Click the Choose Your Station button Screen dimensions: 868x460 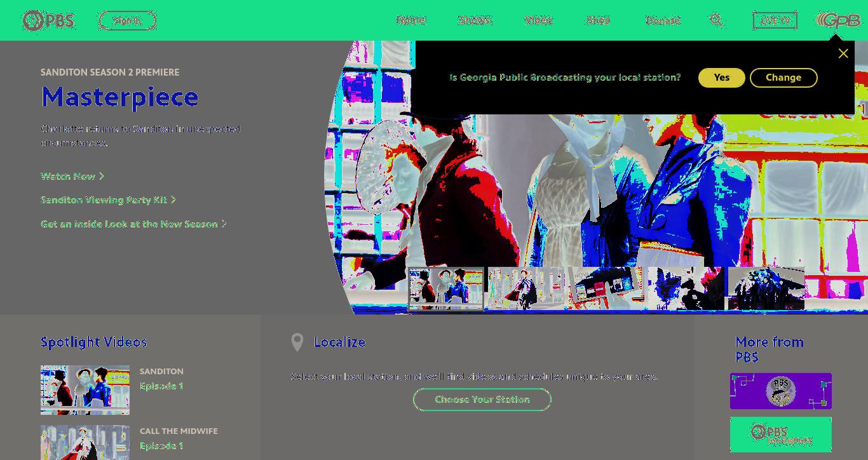pos(482,400)
